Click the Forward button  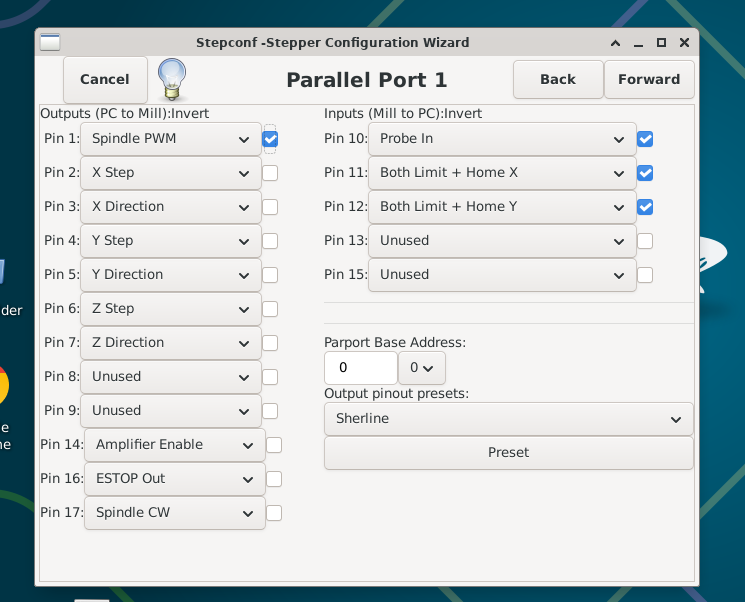pos(649,80)
